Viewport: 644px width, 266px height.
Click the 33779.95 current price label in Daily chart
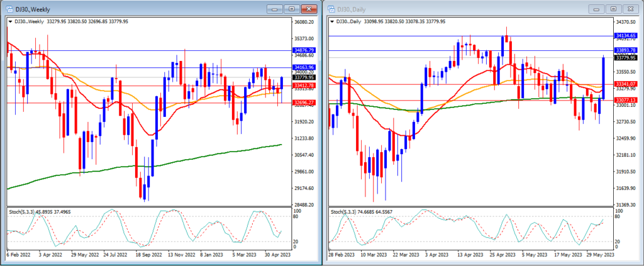(x=626, y=57)
